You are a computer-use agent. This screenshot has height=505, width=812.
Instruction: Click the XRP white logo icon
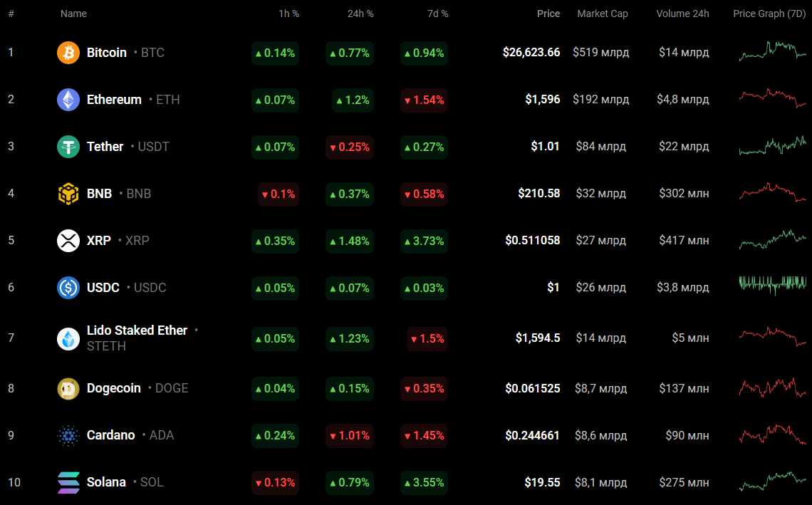[68, 241]
